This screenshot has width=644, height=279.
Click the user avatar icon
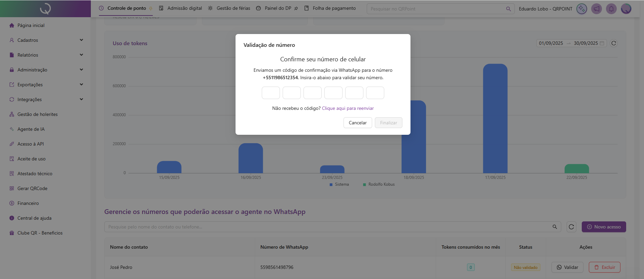[626, 9]
